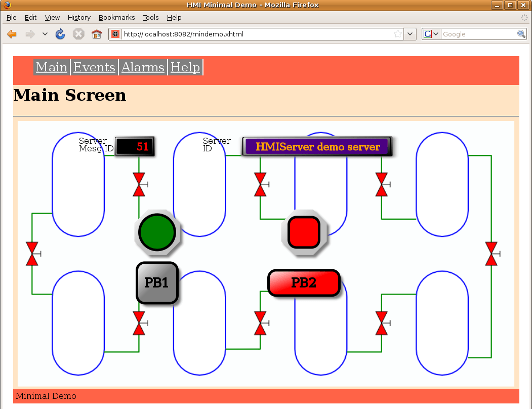Click the red pilot light indicator

(303, 232)
